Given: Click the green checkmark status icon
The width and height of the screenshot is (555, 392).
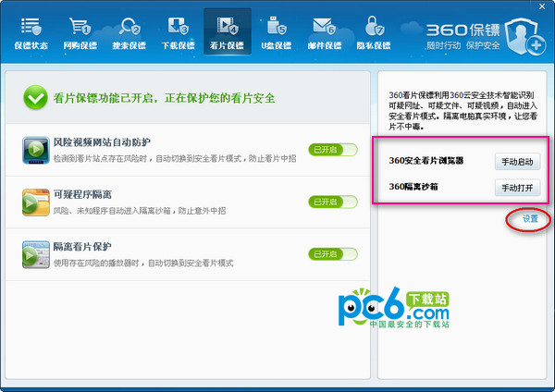Looking at the screenshot, I should pos(35,97).
